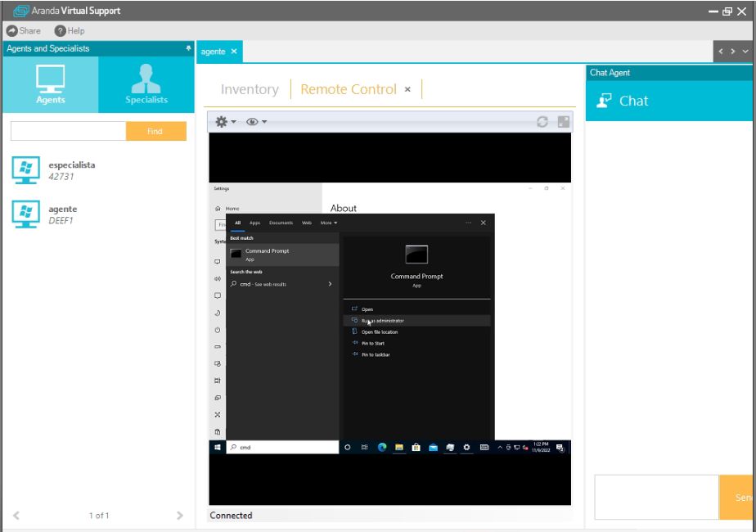
Task: Toggle full screen remote view icon
Action: point(563,122)
